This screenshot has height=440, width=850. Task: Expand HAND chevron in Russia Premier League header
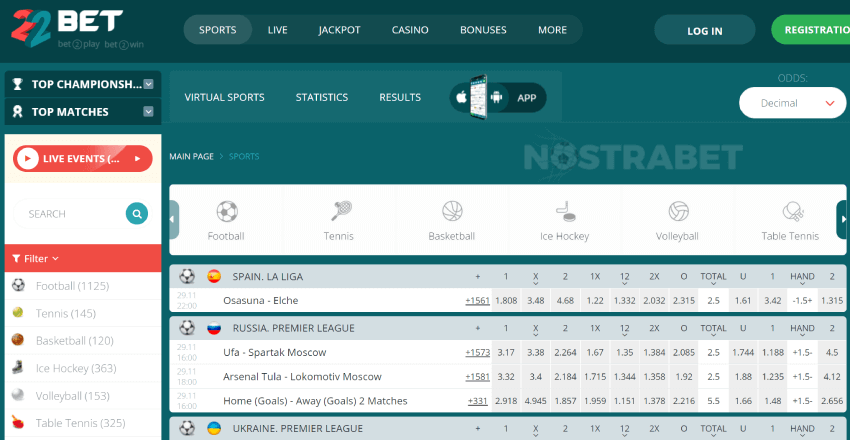802,335
